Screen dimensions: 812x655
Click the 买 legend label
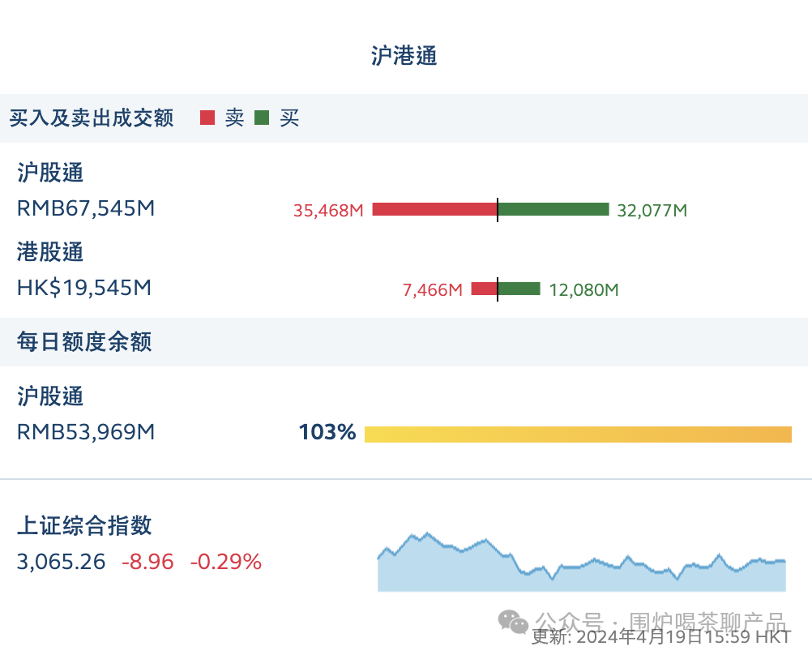(289, 118)
